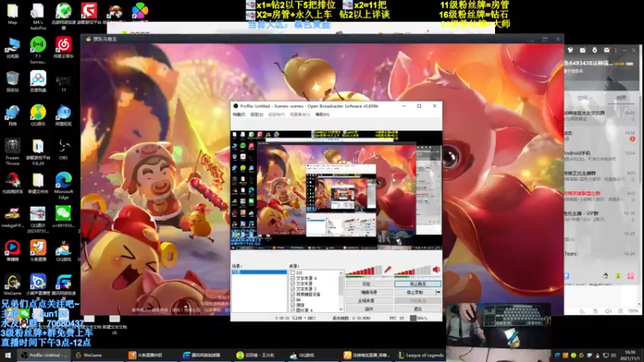This screenshot has height=362, width=644.
Task: Open the mail icon in the QQ window
Action: (x=607, y=50)
